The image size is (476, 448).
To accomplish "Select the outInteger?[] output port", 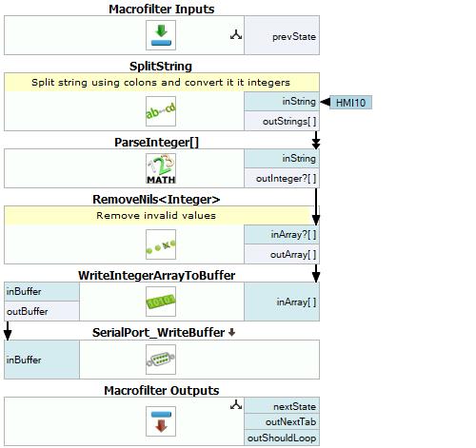I will pyautogui.click(x=282, y=178).
